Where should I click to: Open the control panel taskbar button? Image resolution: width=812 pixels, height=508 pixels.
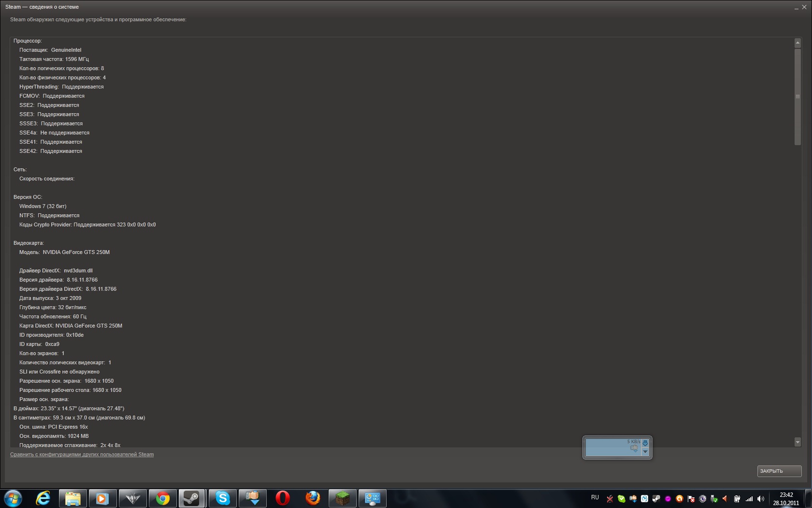click(x=373, y=498)
